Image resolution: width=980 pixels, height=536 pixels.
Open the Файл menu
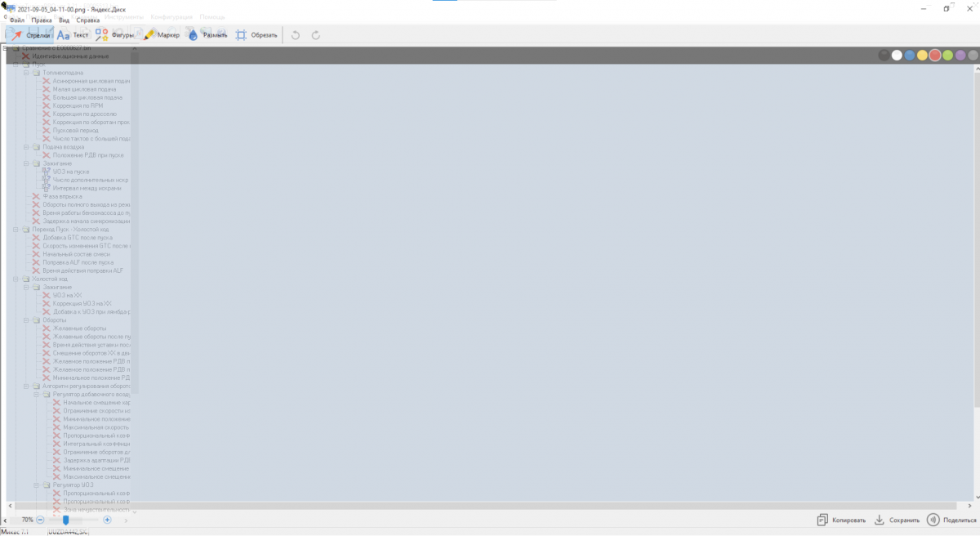point(17,20)
